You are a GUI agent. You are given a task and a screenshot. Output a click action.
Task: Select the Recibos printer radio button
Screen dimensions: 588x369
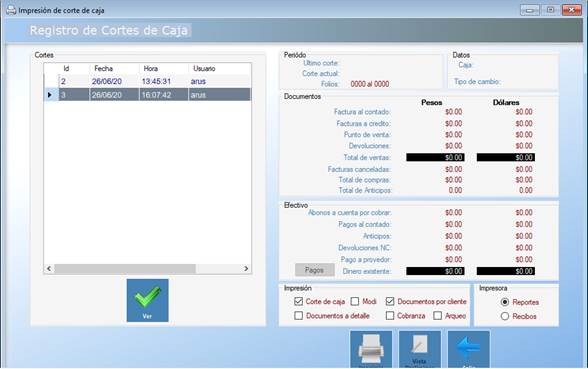[x=505, y=316]
